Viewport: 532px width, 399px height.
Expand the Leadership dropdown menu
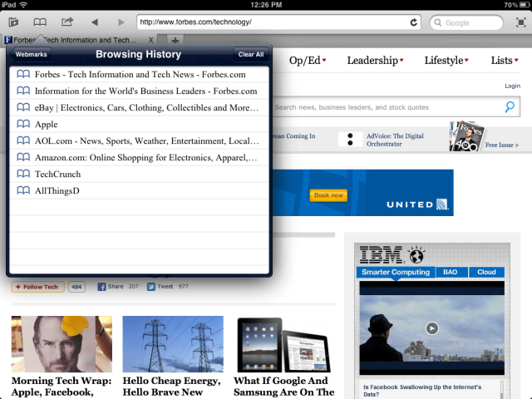[375, 61]
